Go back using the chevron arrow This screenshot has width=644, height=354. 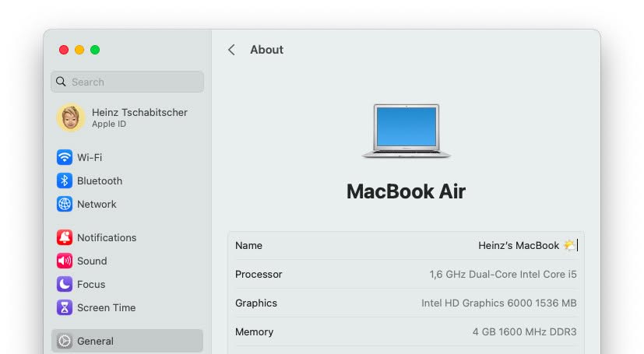[231, 50]
